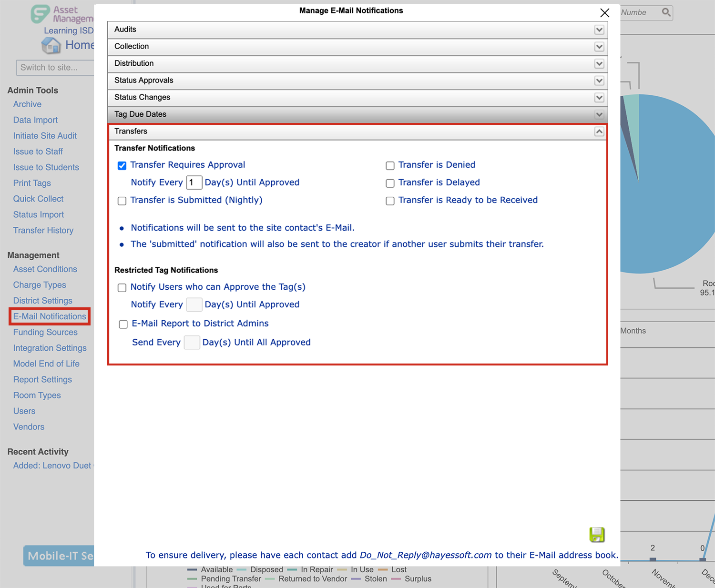Tick the Transfer is Delayed checkbox
This screenshot has width=715, height=588.
[x=390, y=183]
